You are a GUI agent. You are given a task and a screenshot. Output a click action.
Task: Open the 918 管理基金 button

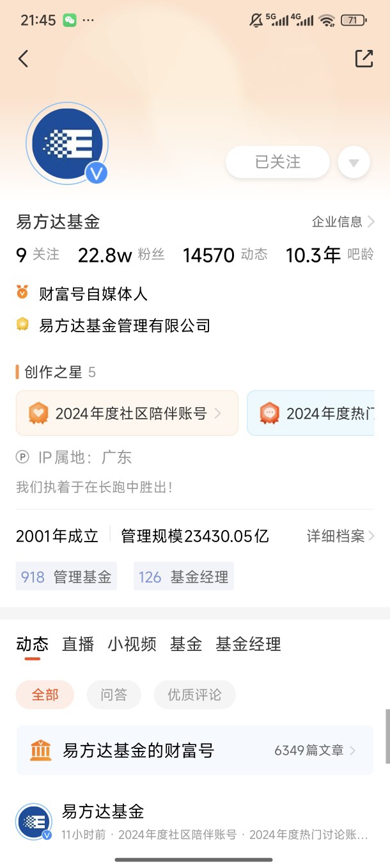(x=66, y=576)
